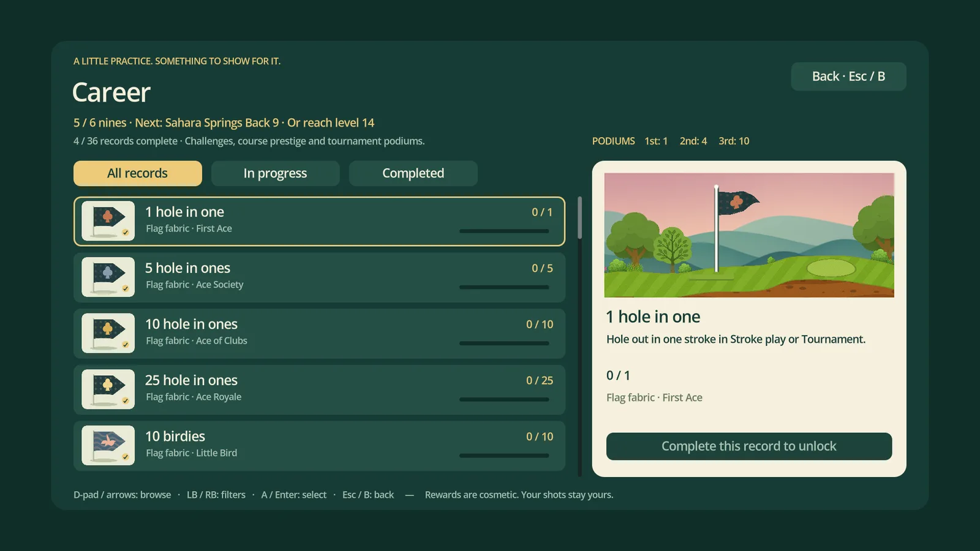The height and width of the screenshot is (551, 980).
Task: Select the 1 hole in one record title
Action: coord(184,212)
